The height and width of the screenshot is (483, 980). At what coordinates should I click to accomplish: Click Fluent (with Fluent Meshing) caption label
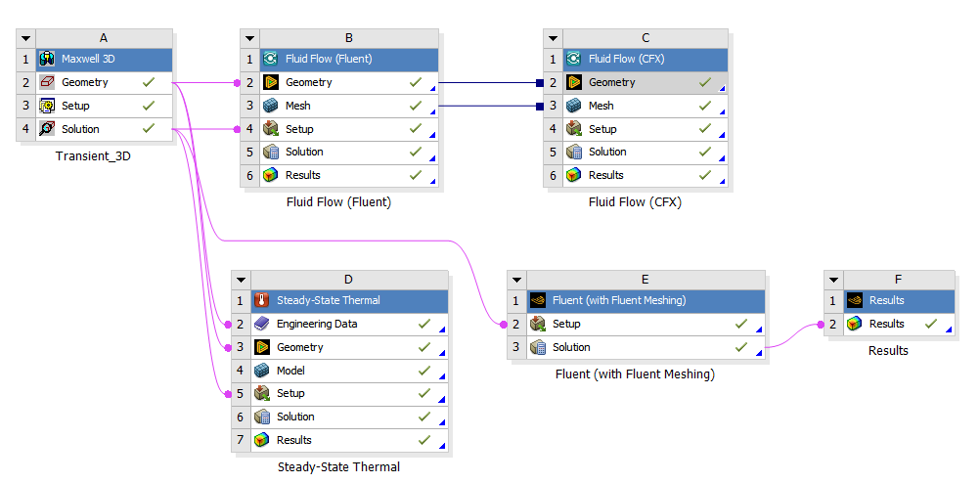635,374
